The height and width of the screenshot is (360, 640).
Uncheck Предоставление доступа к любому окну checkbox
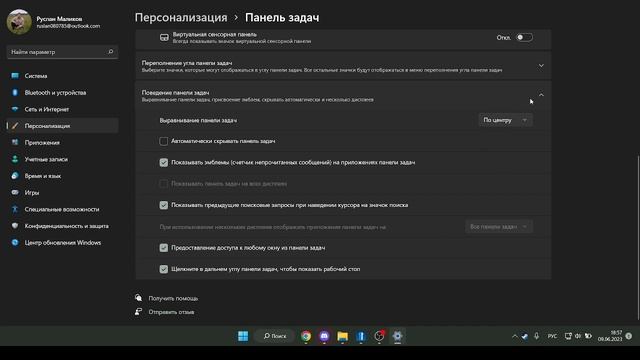[164, 248]
